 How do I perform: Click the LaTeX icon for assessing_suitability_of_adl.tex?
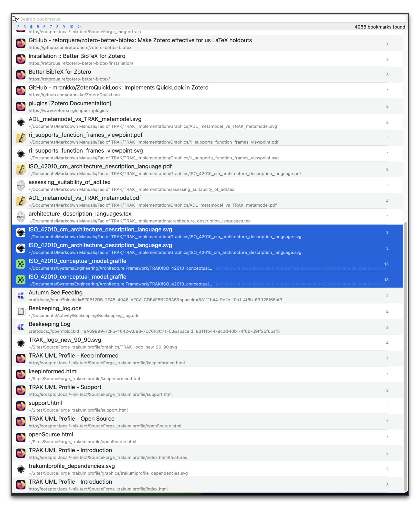pyautogui.click(x=21, y=185)
